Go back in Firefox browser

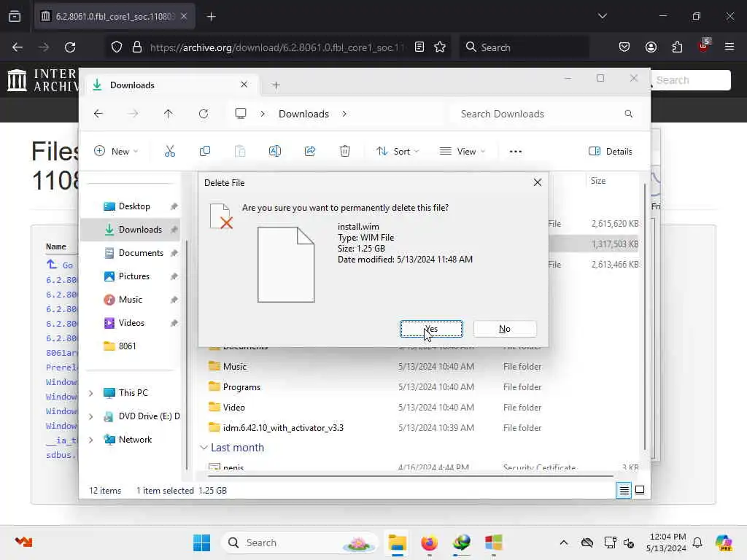[x=18, y=47]
